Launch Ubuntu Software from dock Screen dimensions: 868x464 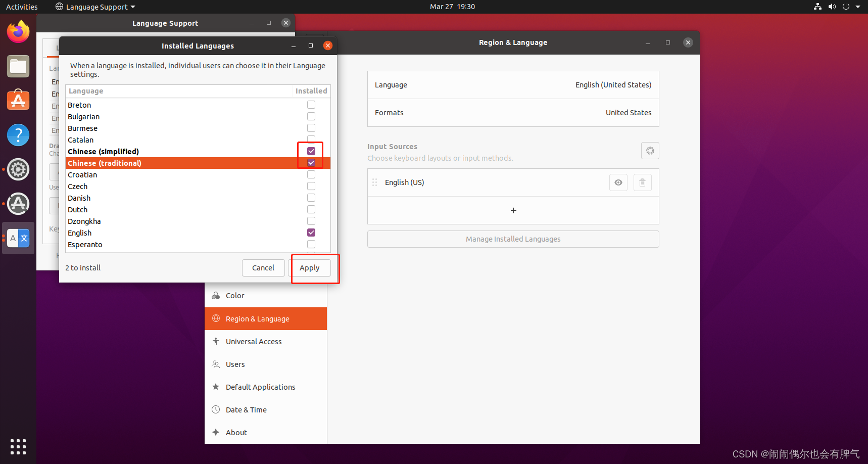(18, 101)
